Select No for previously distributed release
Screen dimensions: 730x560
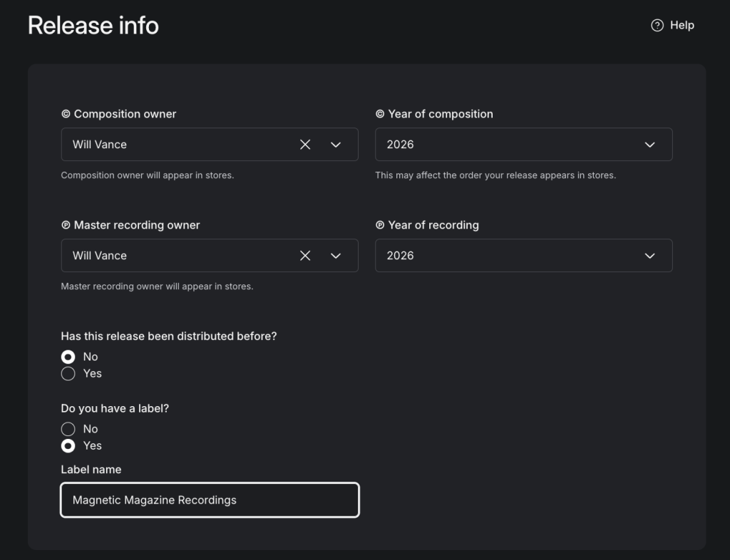[x=68, y=357]
